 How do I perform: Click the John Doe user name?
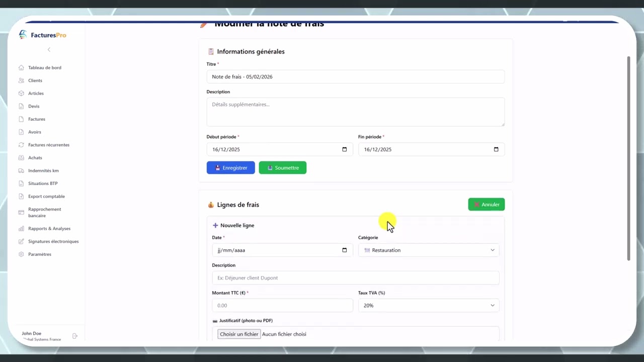click(x=31, y=333)
